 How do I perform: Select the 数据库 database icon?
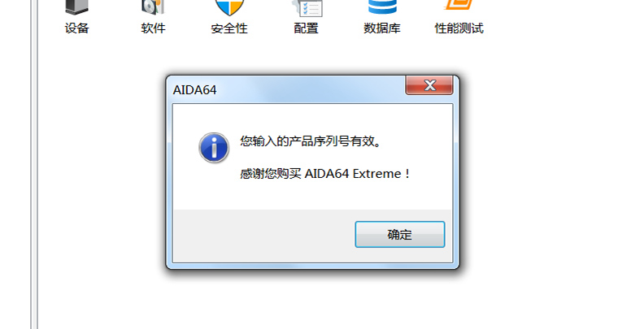point(382,6)
